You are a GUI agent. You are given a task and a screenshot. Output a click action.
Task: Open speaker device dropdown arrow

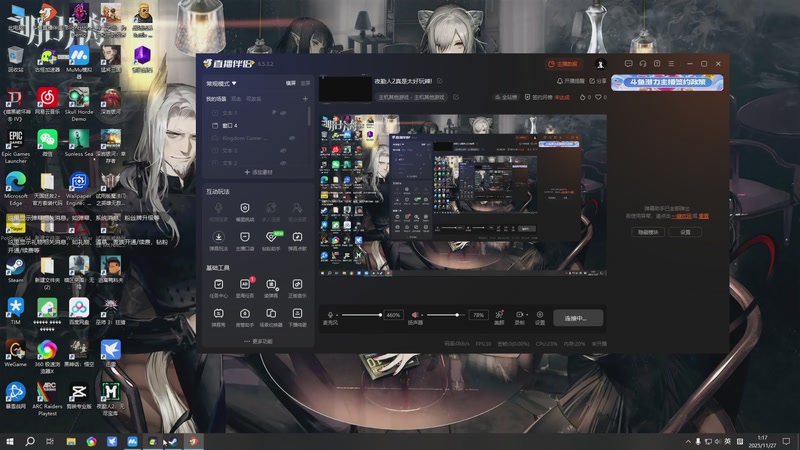(422, 315)
